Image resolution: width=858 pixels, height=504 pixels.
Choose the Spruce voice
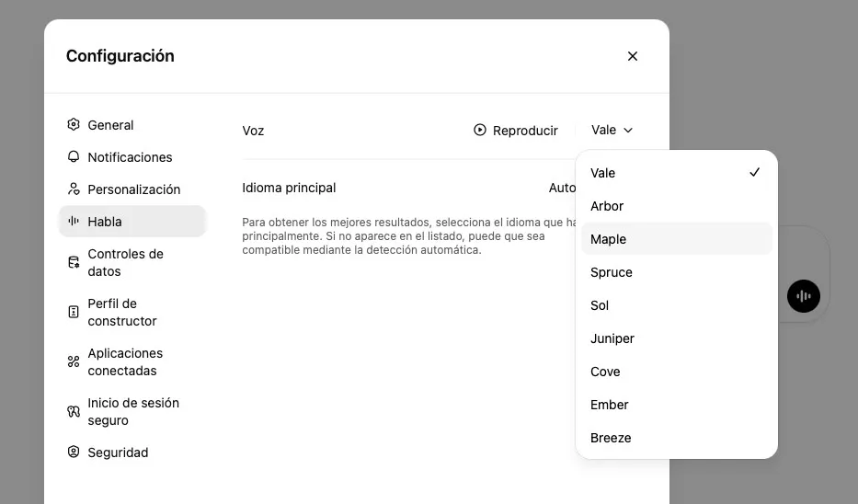point(677,272)
